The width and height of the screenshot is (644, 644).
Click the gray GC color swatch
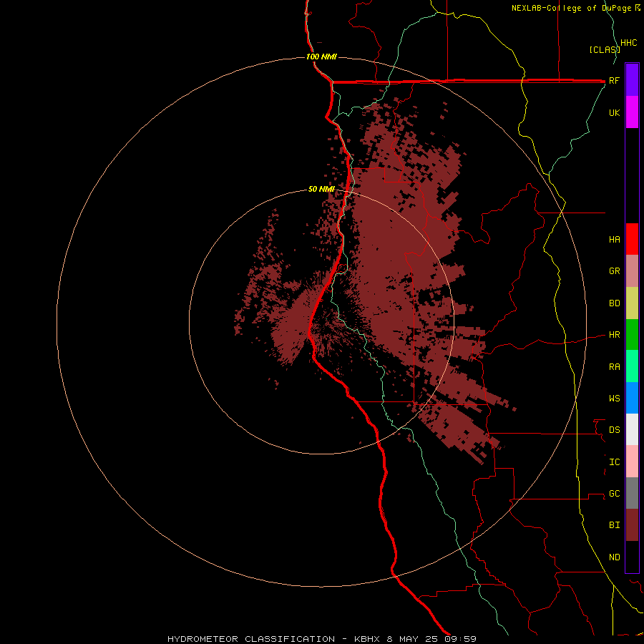click(632, 493)
